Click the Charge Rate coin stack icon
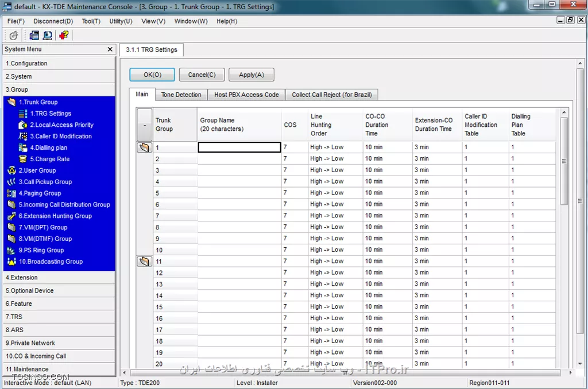588x389 pixels. tap(23, 159)
